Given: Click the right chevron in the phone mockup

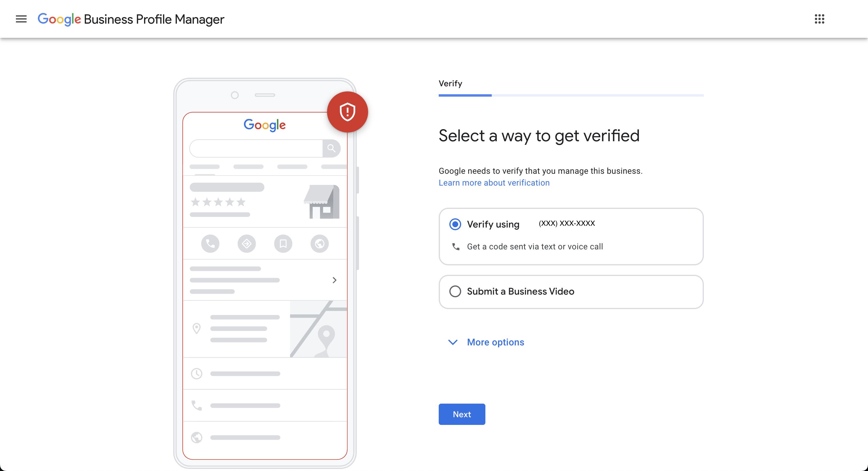Looking at the screenshot, I should 334,280.
